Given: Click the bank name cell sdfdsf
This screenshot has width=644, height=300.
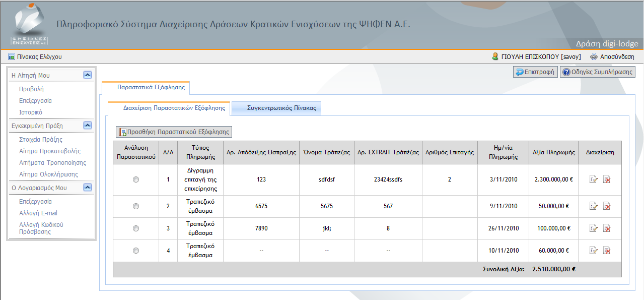Looking at the screenshot, I should point(327,179).
